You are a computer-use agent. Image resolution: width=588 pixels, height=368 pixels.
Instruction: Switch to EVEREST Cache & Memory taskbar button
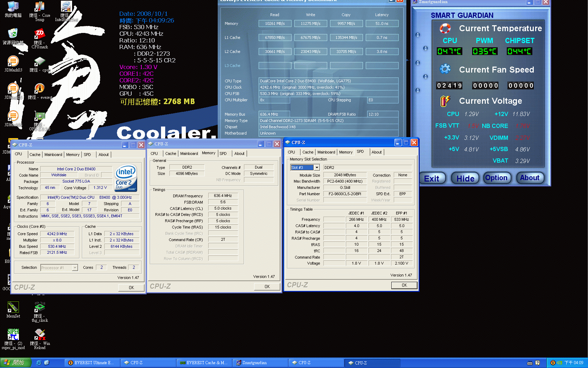coord(204,363)
